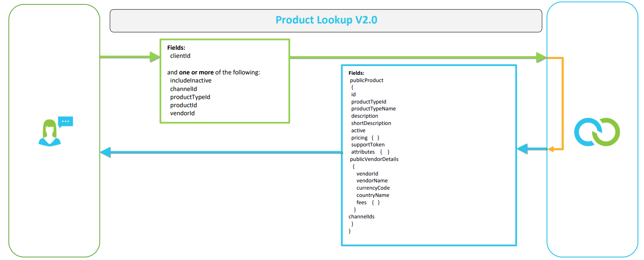Select the Product Lookup V2.0 title
Viewport: 644px width, 260px height.
pyautogui.click(x=326, y=20)
